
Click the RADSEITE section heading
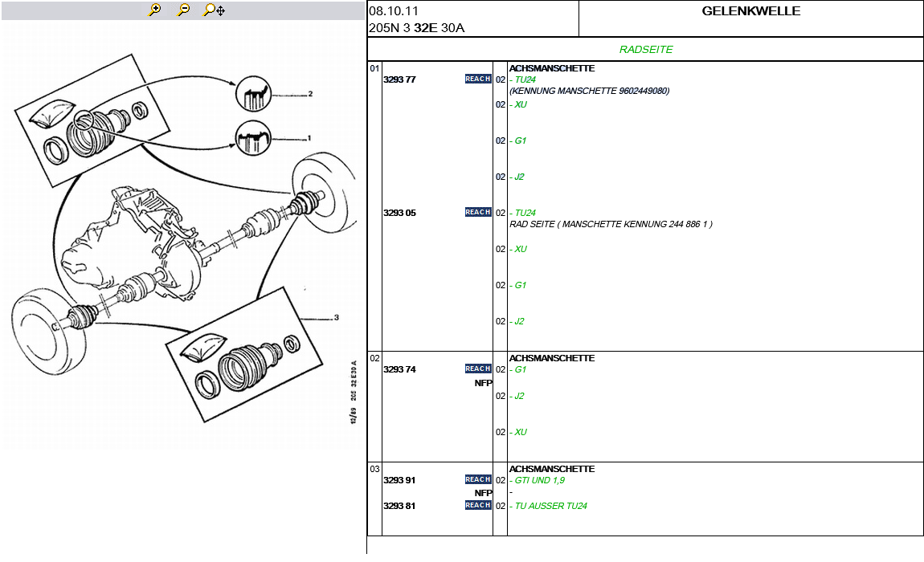[x=645, y=49]
